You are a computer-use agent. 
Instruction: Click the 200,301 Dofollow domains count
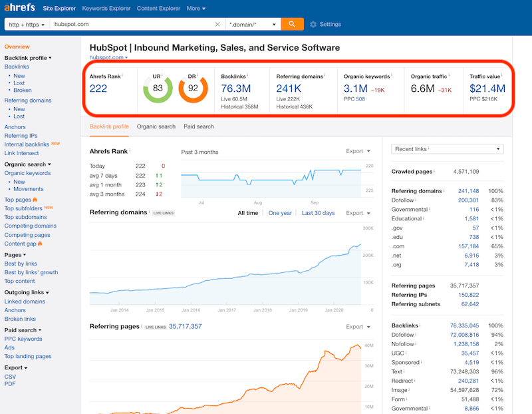(468, 200)
